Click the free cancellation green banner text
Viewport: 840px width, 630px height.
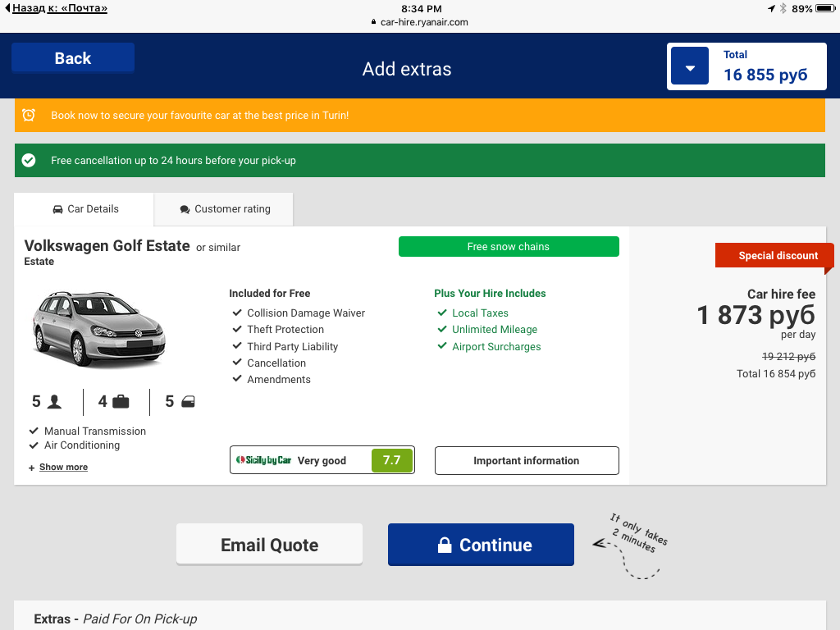click(x=173, y=160)
